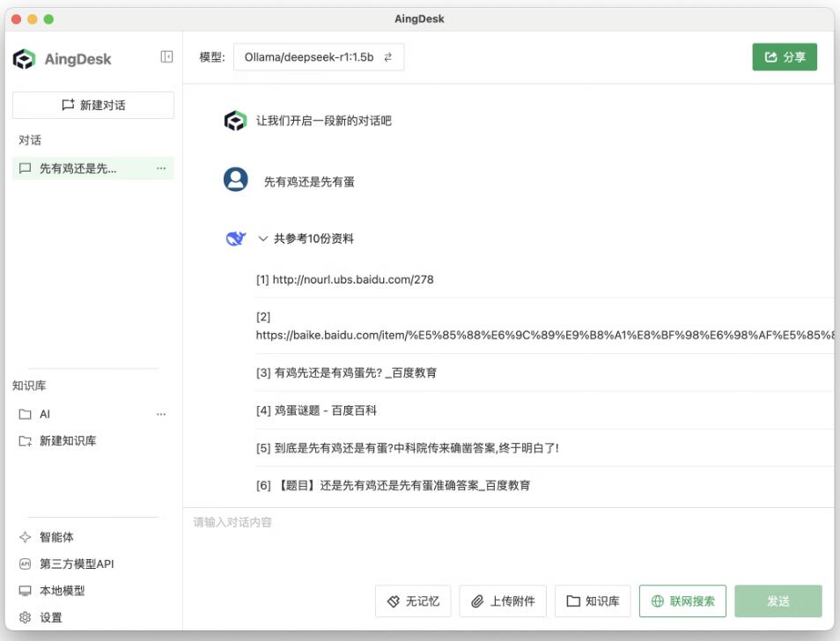Click the user avatar icon in chat
Viewport: 840px width, 641px height.
pos(235,181)
